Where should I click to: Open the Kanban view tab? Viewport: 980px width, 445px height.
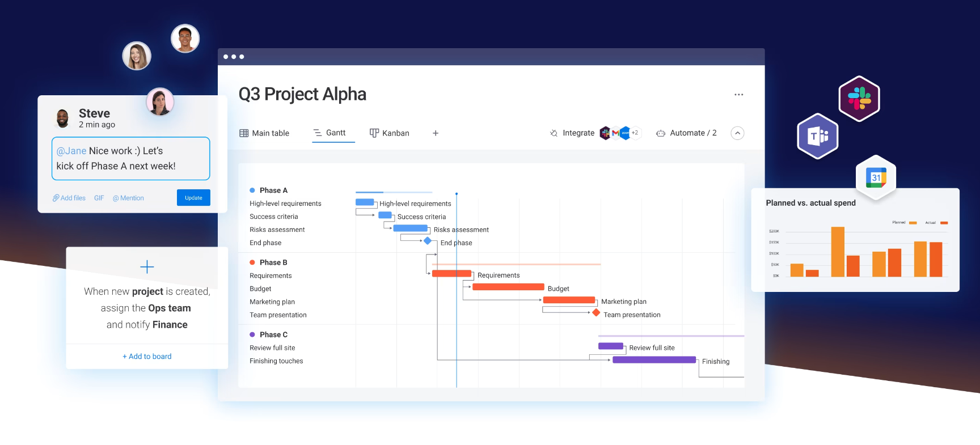[390, 133]
